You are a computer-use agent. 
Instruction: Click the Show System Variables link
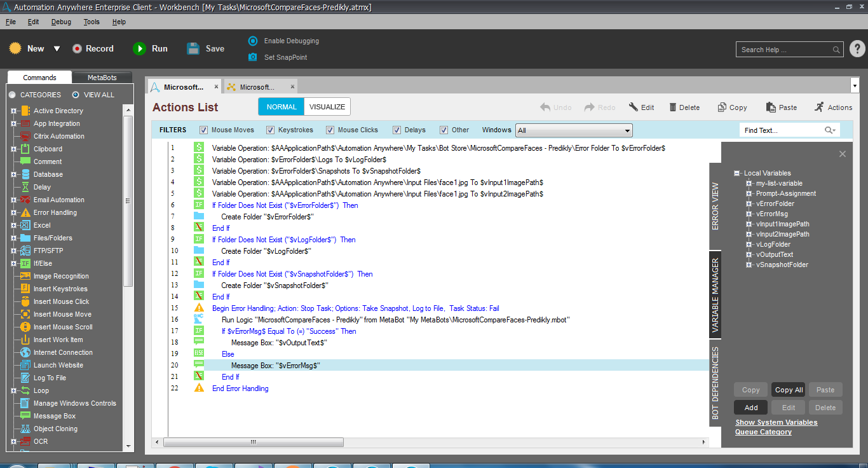pos(776,422)
